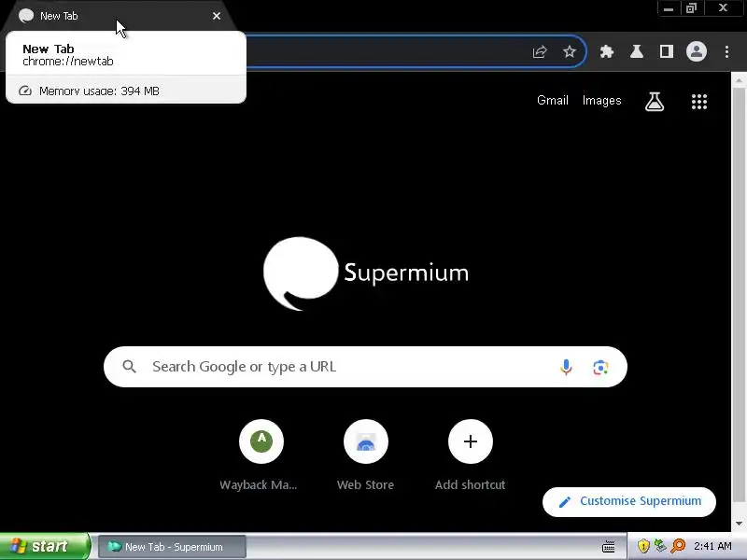The image size is (747, 560).
Task: Select New Tab - Supermium taskbar button
Action: tap(172, 547)
